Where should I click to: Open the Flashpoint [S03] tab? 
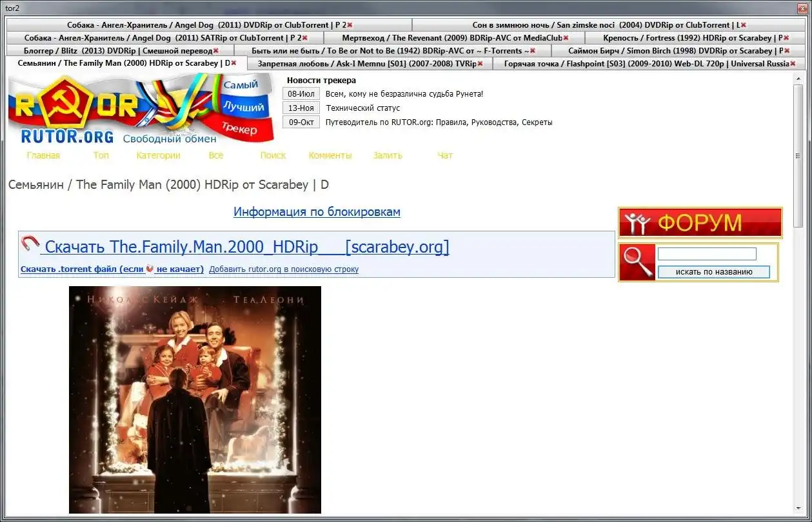tap(648, 64)
